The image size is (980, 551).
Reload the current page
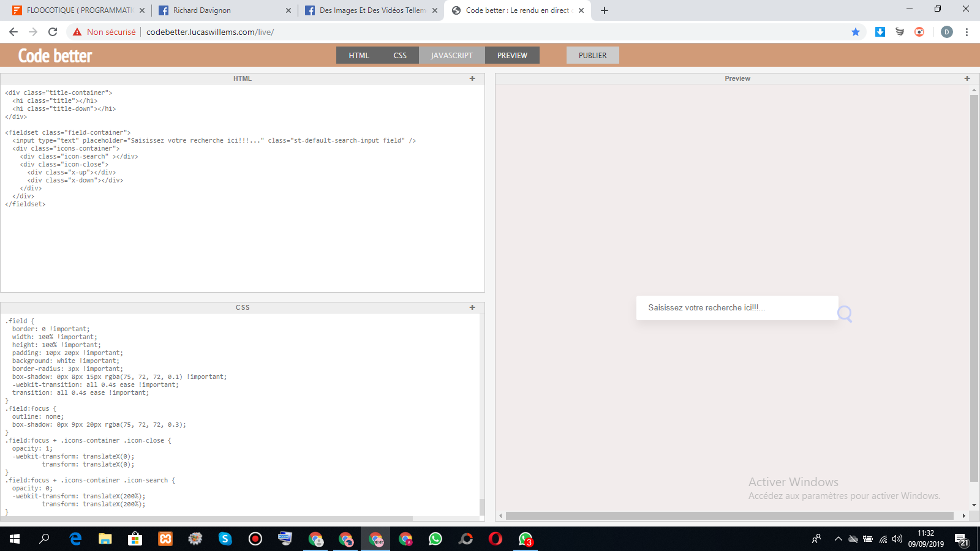53,32
